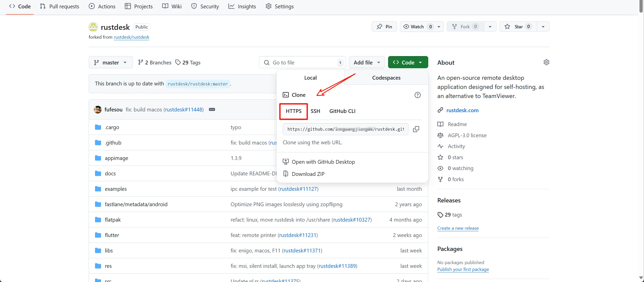
Task: Pin this repository
Action: coord(384,27)
